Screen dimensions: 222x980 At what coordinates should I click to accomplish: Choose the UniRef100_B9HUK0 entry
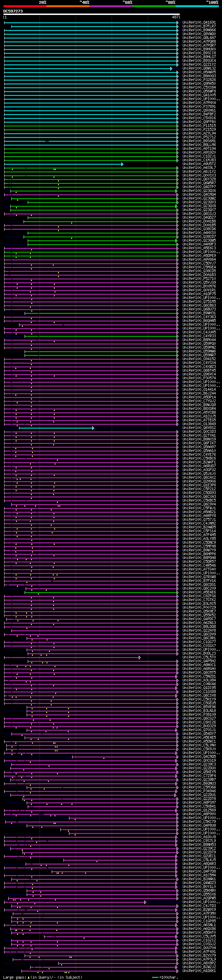point(199,49)
